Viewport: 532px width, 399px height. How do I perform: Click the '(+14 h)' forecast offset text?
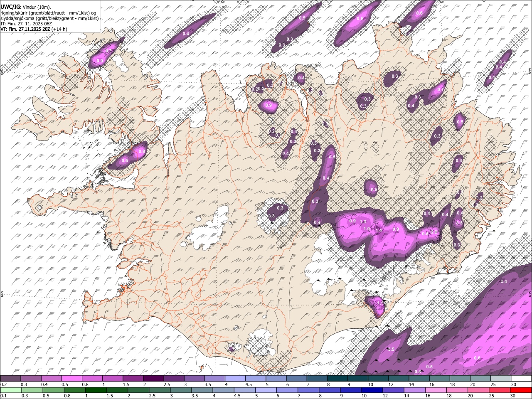[x=59, y=29]
